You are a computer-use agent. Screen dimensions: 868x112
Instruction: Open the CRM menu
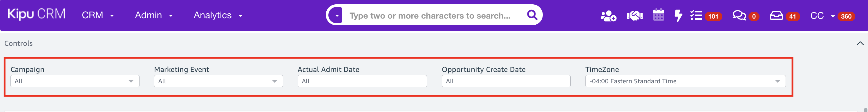98,15
